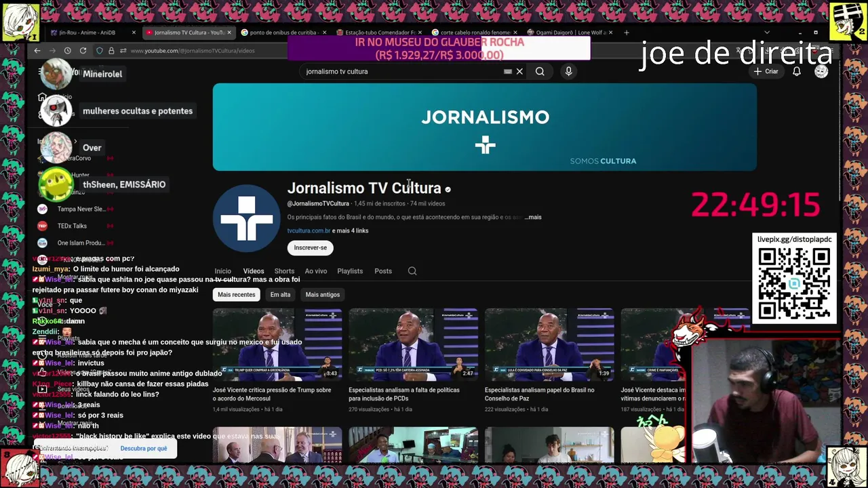Open the account avatar menu at top right
This screenshot has height=488, width=868.
pos(821,71)
